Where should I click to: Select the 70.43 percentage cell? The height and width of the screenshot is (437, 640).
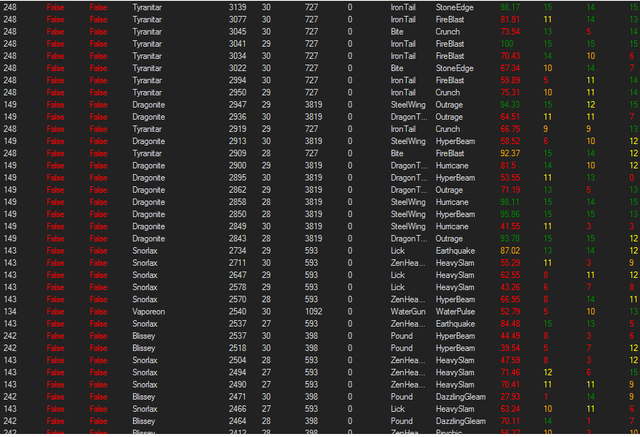click(510, 56)
